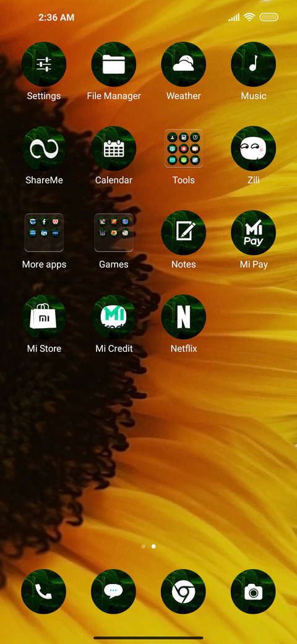Tap the "Mi Credit" label

[114, 349]
